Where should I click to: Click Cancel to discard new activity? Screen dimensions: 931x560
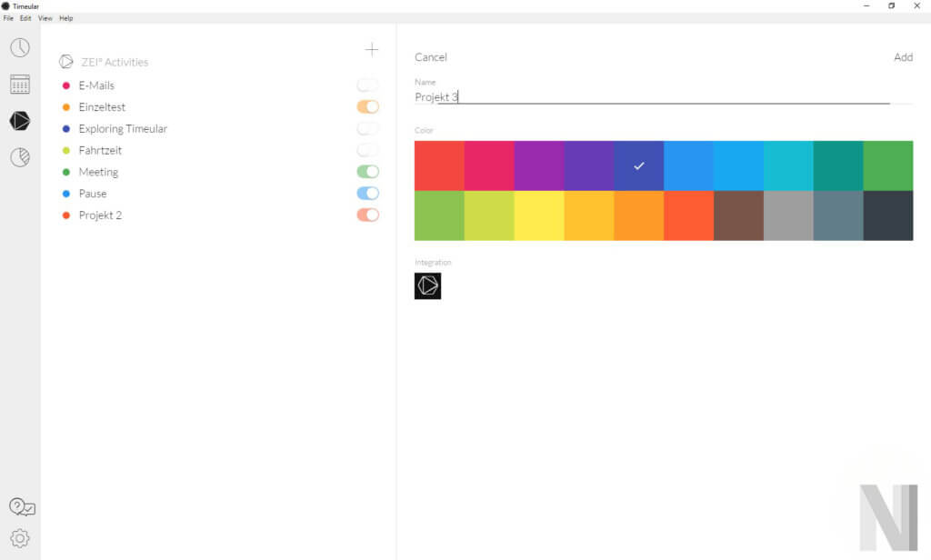pyautogui.click(x=431, y=57)
